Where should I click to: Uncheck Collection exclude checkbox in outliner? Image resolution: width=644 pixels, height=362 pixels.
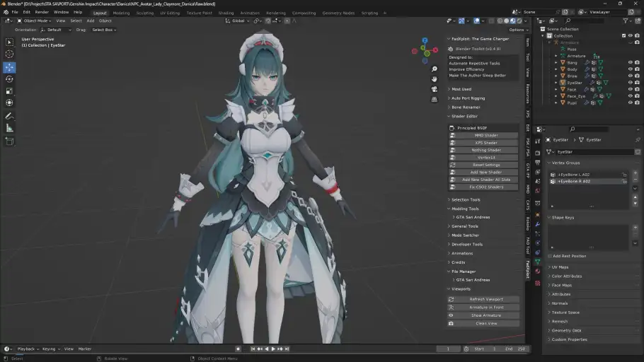(x=624, y=36)
